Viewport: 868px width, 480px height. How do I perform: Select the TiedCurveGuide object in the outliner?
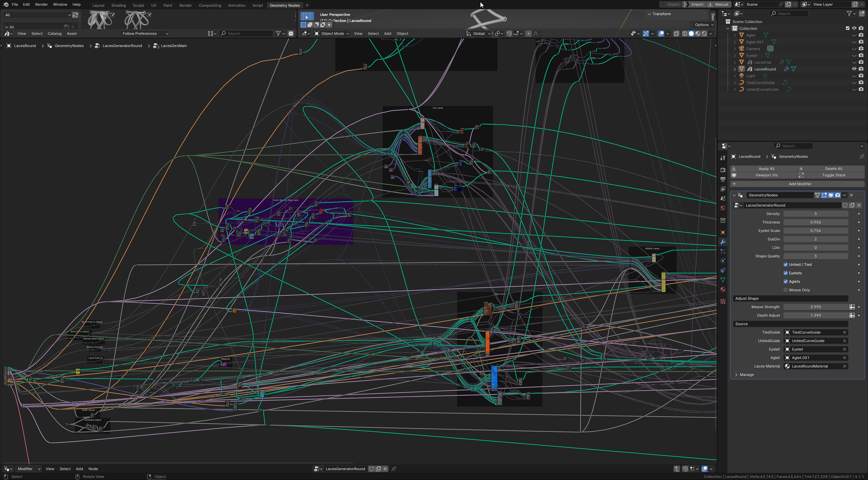coord(760,83)
